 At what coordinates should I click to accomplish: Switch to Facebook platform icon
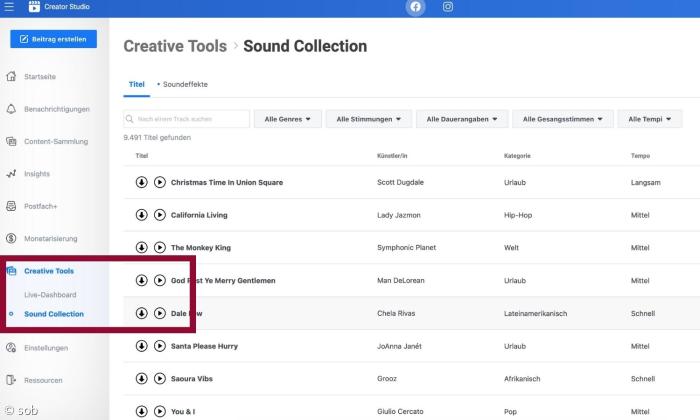[x=415, y=7]
